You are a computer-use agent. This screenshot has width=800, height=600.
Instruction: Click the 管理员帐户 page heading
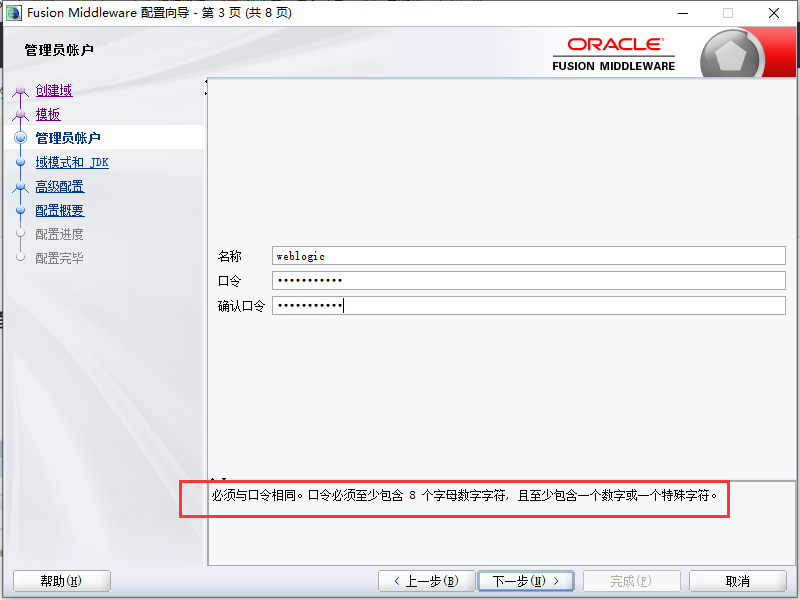[x=59, y=50]
